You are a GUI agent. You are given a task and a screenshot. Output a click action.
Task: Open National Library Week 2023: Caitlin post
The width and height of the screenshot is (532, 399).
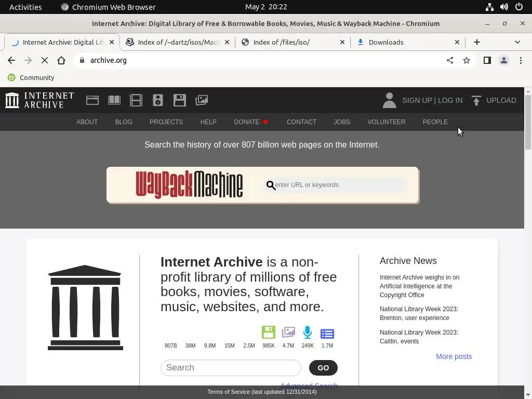tap(419, 337)
